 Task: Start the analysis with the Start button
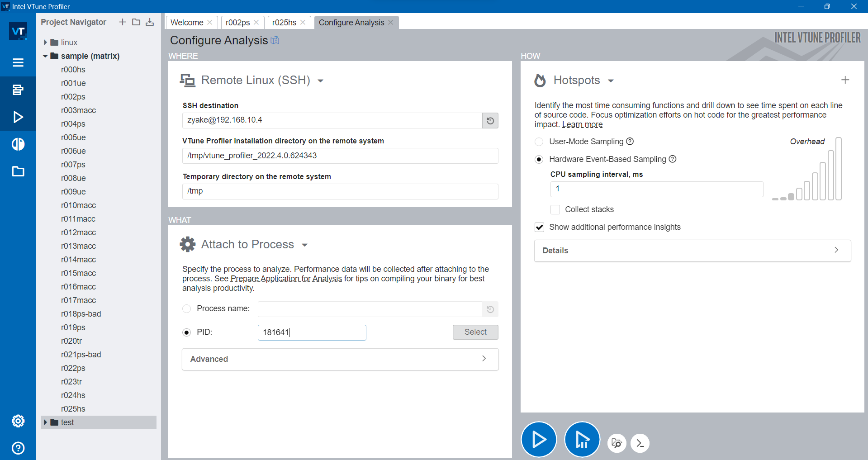tap(539, 440)
